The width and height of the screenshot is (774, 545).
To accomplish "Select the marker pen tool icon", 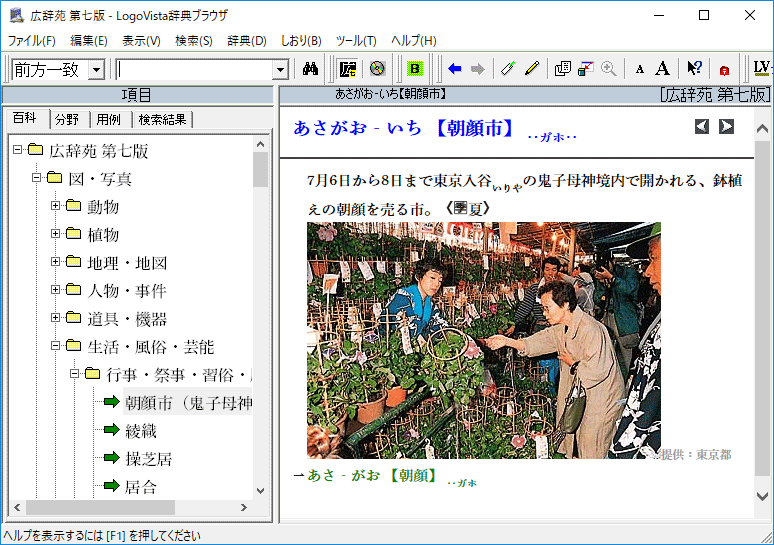I will coord(508,69).
